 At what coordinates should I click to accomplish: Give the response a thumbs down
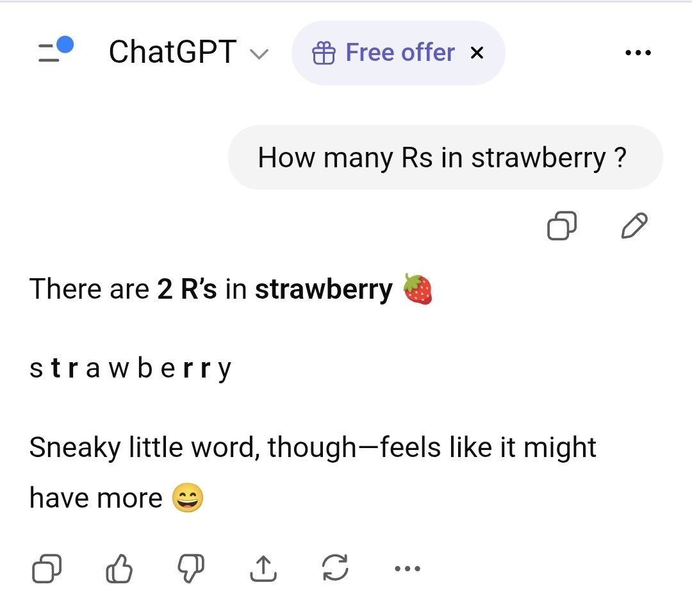(x=190, y=568)
